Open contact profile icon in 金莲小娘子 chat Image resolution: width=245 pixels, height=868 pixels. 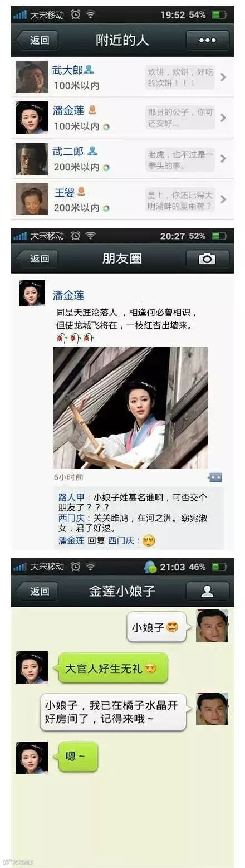[207, 591]
